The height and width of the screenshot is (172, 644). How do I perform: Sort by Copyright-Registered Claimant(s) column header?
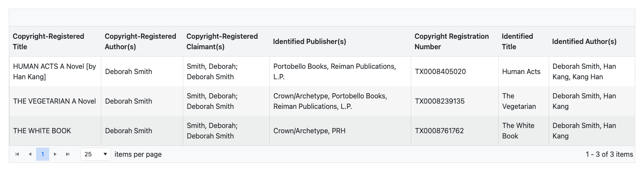(x=222, y=41)
